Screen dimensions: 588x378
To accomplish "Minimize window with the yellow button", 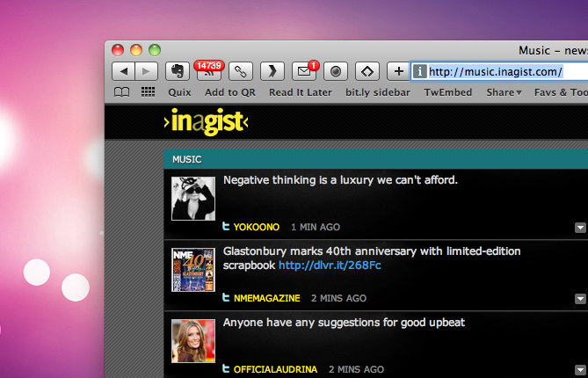I will [x=136, y=50].
